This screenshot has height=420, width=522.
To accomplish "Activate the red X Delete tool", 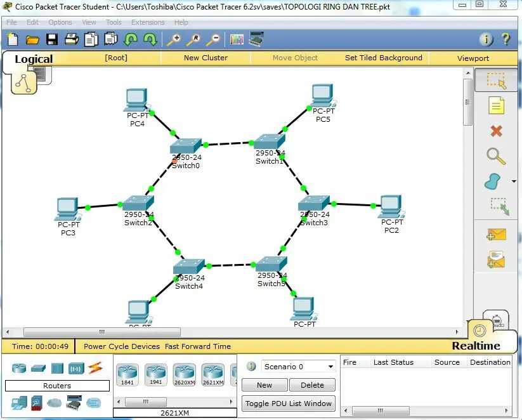I will pos(496,131).
